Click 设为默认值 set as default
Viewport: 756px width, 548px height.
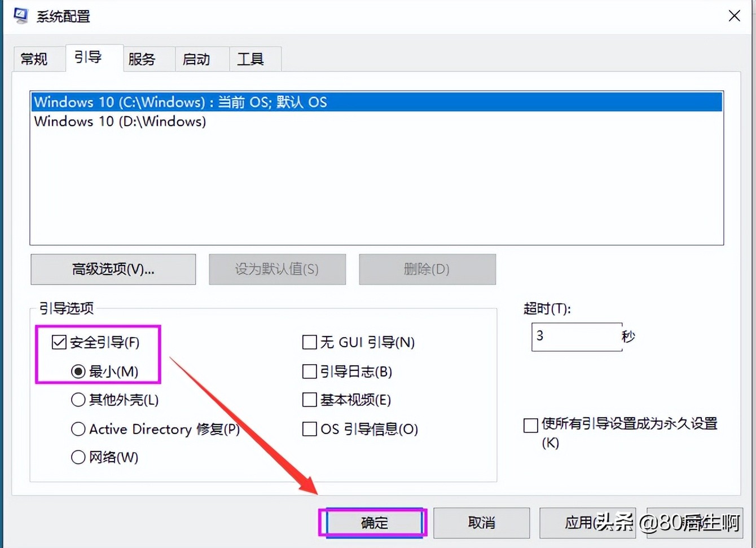pyautogui.click(x=277, y=269)
